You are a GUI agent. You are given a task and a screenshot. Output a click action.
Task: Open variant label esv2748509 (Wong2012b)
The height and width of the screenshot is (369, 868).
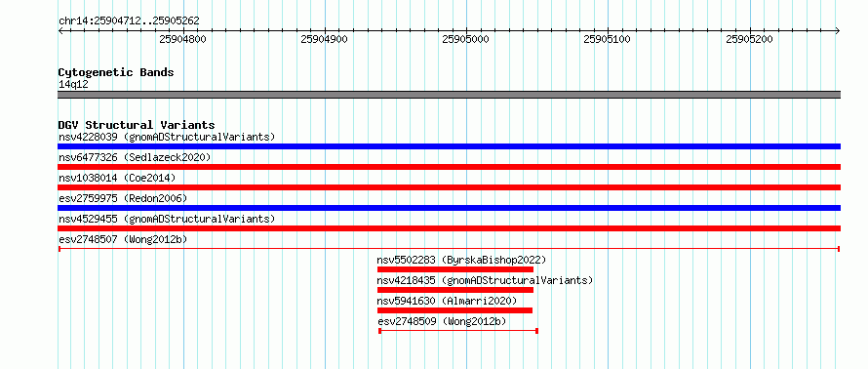[442, 321]
